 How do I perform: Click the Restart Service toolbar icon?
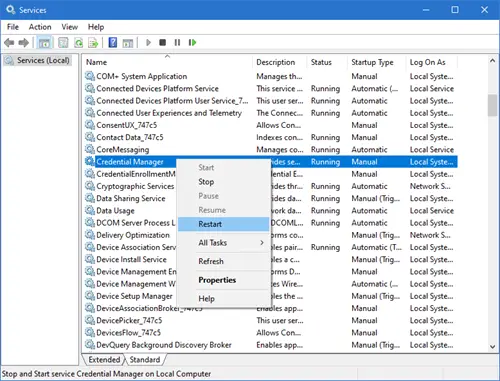[192, 43]
